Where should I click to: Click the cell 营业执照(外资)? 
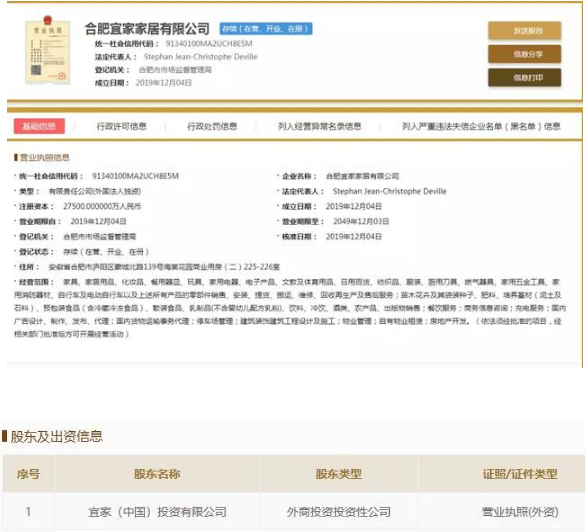pos(520,512)
